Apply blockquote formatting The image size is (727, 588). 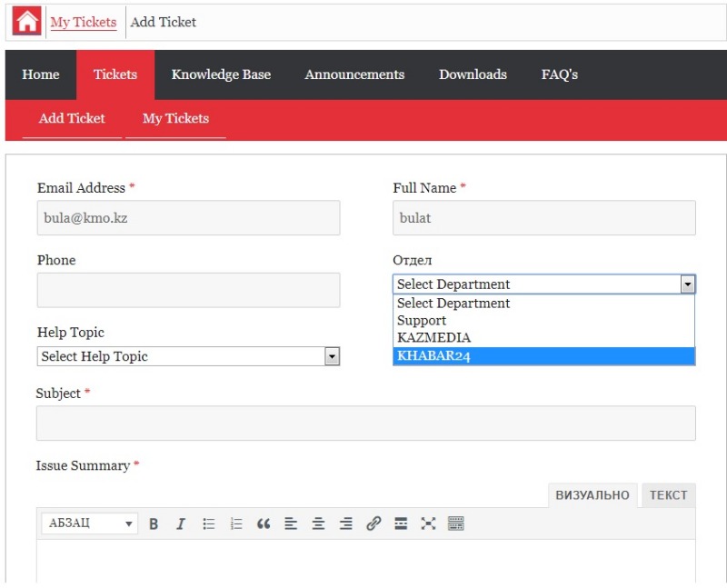click(x=264, y=523)
